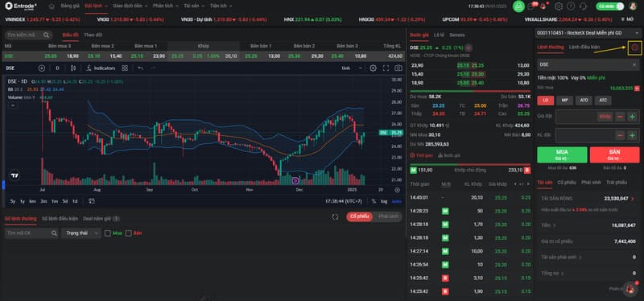Open chart settings gear icon
644x301 pixels.
(x=373, y=68)
